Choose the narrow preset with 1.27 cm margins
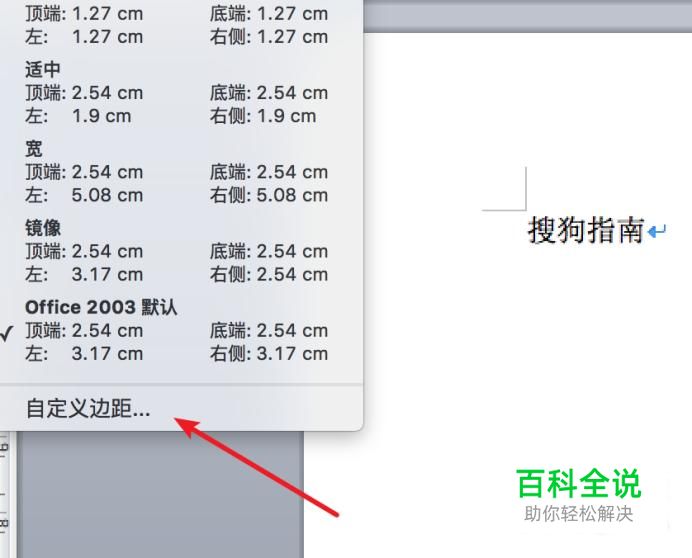Viewport: 692px width, 558px height. point(181,24)
